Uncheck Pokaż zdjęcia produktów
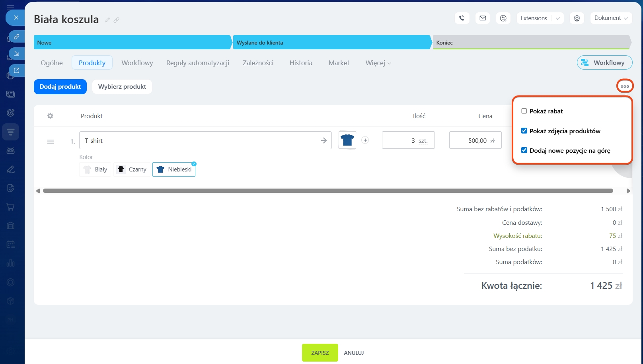The height and width of the screenshot is (364, 643). click(524, 131)
